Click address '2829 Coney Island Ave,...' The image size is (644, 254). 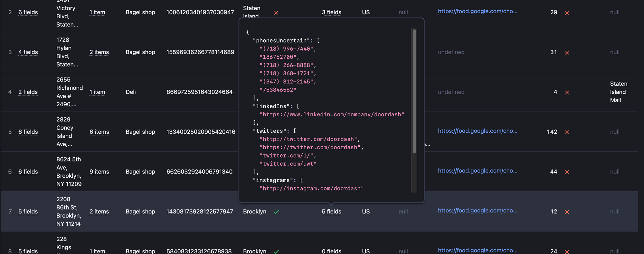pos(65,132)
